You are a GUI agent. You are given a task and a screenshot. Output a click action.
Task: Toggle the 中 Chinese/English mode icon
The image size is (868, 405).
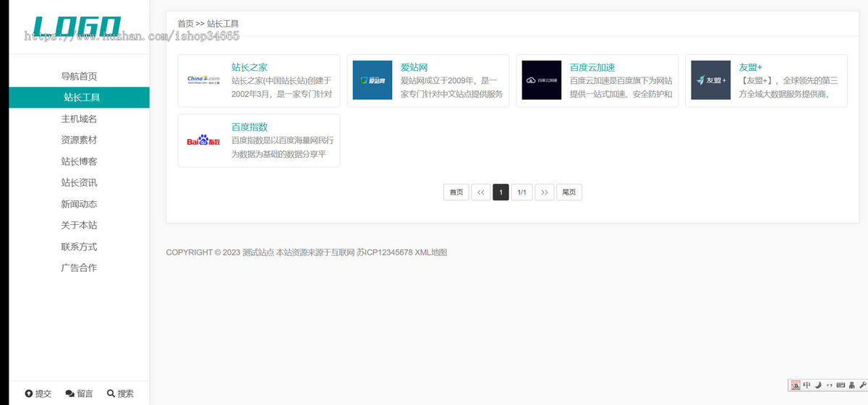point(807,385)
